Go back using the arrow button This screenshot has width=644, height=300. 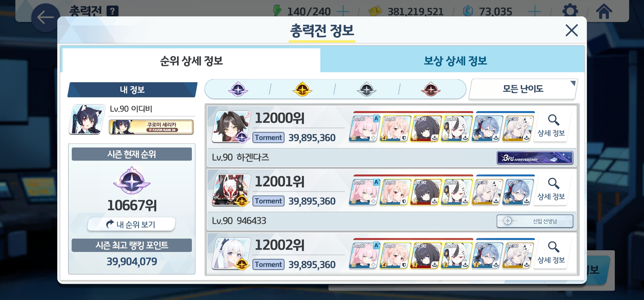click(x=45, y=17)
